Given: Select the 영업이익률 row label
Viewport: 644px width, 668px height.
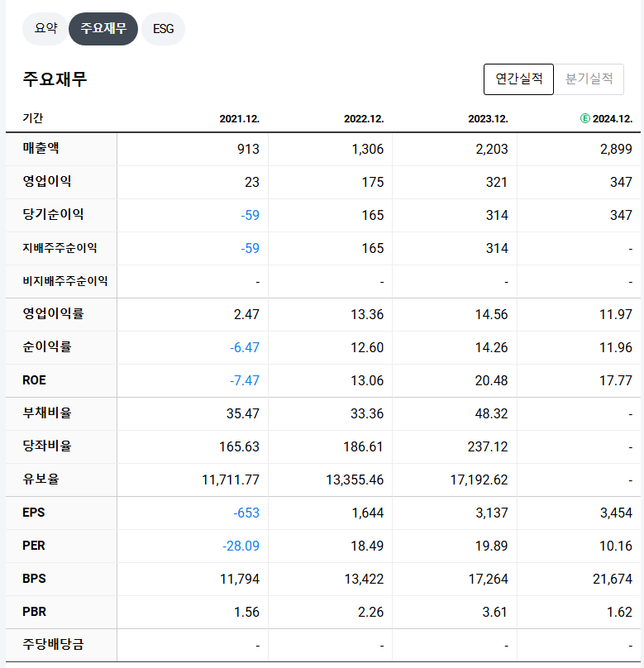Looking at the screenshot, I should [x=53, y=313].
